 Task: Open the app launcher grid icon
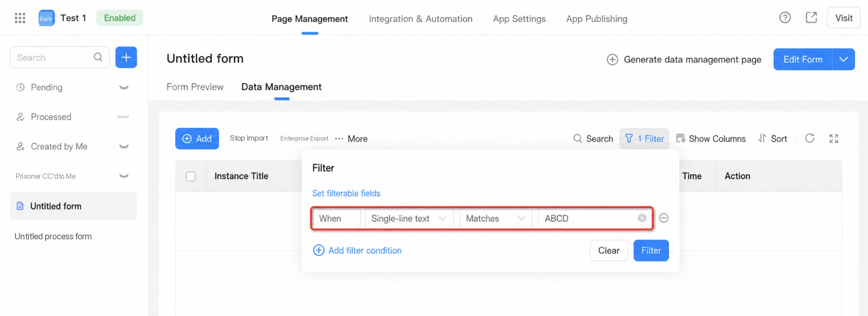20,18
